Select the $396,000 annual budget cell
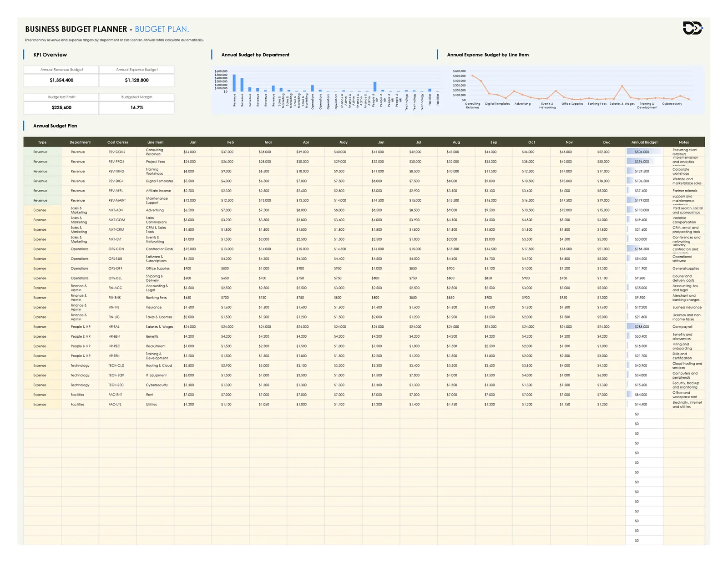This screenshot has height=563, width=728. pos(644,162)
